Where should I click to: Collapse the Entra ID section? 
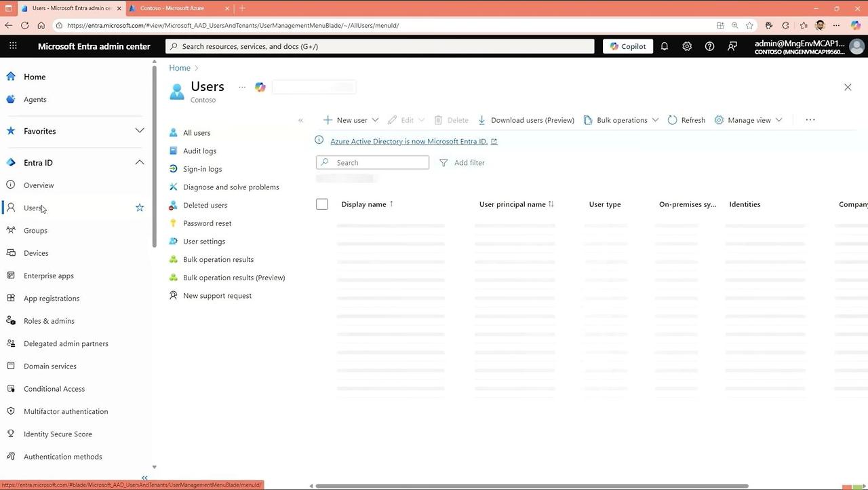pyautogui.click(x=140, y=163)
